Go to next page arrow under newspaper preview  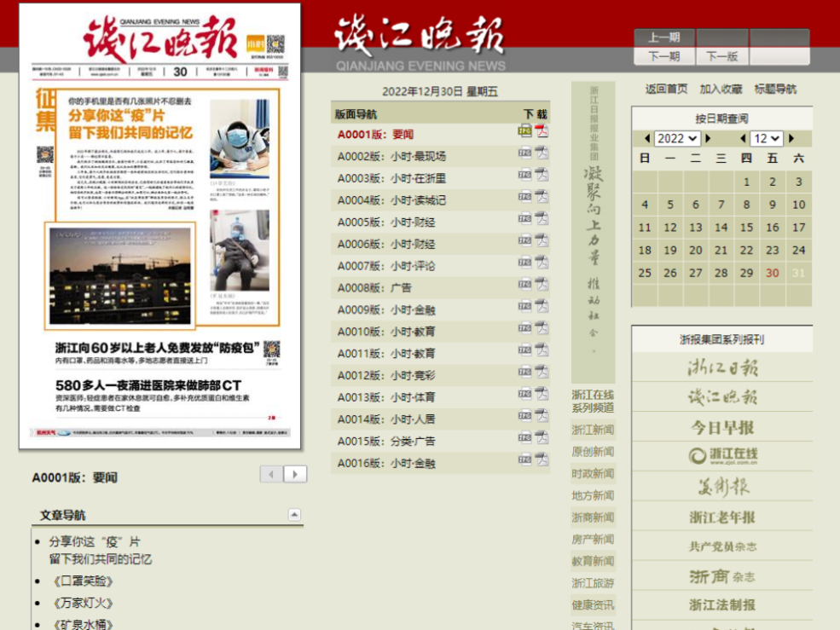295,474
